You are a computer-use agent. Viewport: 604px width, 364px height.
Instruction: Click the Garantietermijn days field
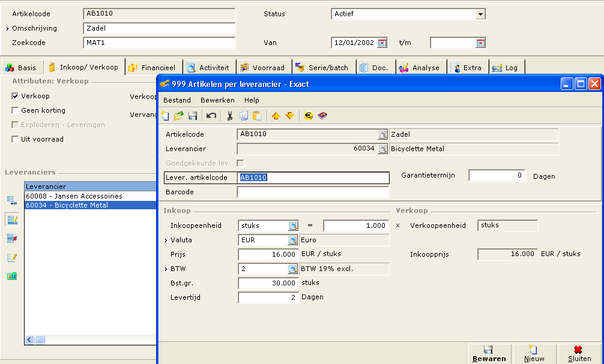coord(497,176)
